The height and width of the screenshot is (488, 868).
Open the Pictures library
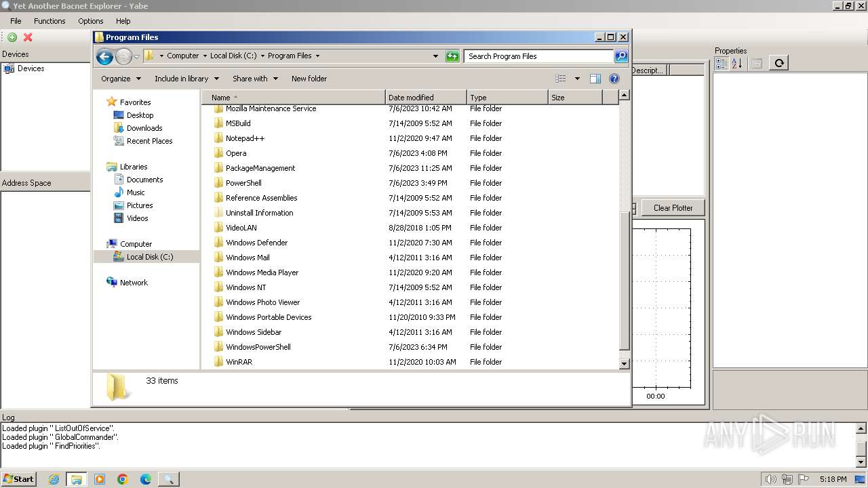click(x=140, y=205)
